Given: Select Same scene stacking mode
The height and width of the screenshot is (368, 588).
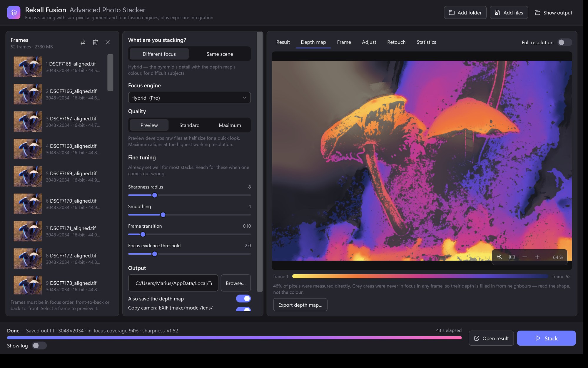Looking at the screenshot, I should coord(220,54).
